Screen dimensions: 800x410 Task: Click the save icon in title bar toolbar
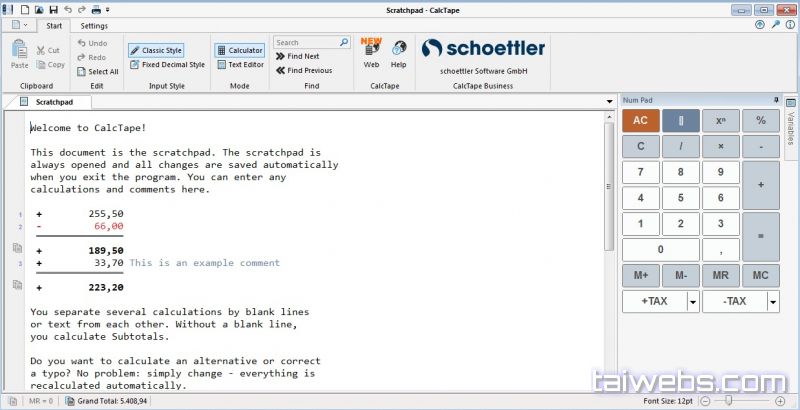(53, 9)
